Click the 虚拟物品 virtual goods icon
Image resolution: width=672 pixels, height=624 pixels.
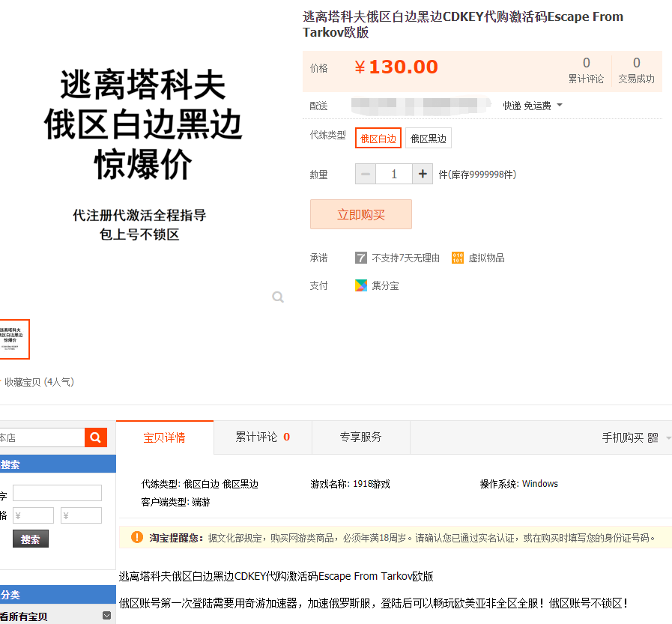point(458,258)
